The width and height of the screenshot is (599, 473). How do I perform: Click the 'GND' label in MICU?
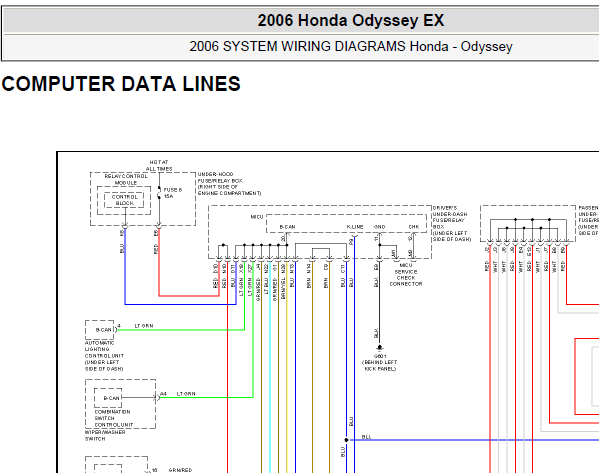click(379, 227)
